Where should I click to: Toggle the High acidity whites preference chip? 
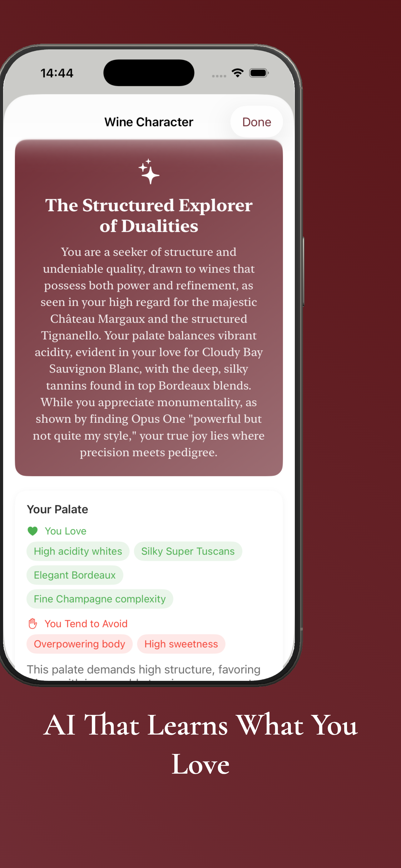[x=78, y=551]
